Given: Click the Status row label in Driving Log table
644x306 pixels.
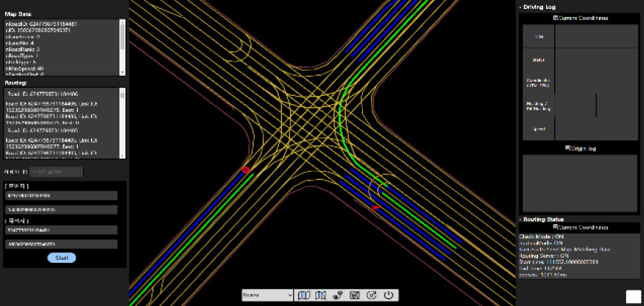Looking at the screenshot, I should point(539,60).
